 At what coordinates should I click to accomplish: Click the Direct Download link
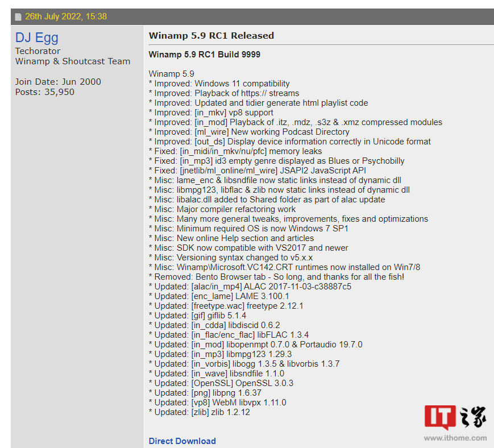point(182,441)
